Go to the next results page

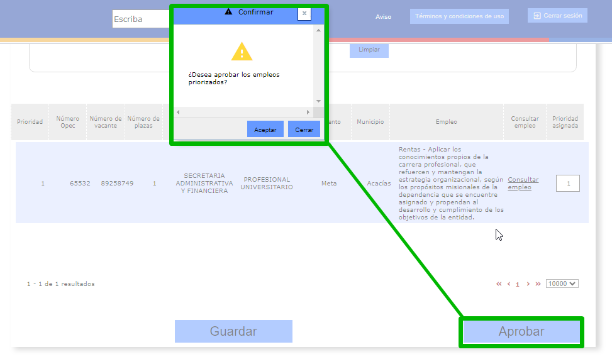[x=528, y=284]
